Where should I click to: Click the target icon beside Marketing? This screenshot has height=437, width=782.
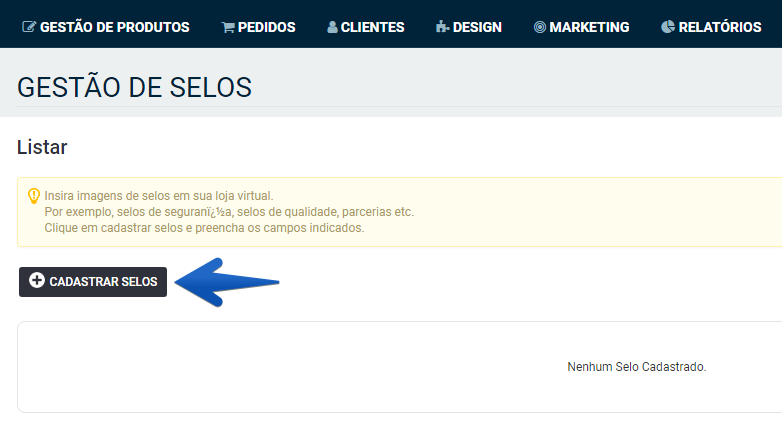pyautogui.click(x=540, y=27)
